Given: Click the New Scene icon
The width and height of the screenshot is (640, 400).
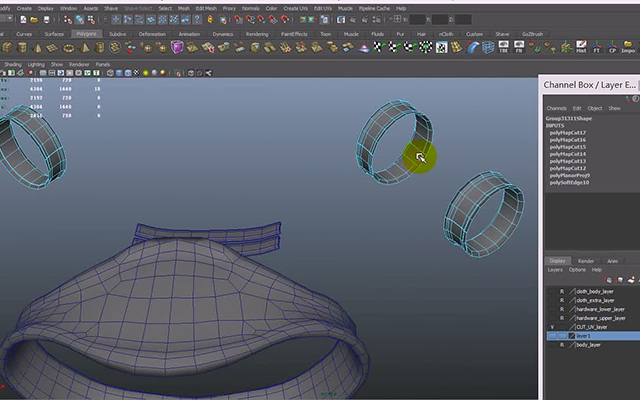Looking at the screenshot, I should click(23, 19).
